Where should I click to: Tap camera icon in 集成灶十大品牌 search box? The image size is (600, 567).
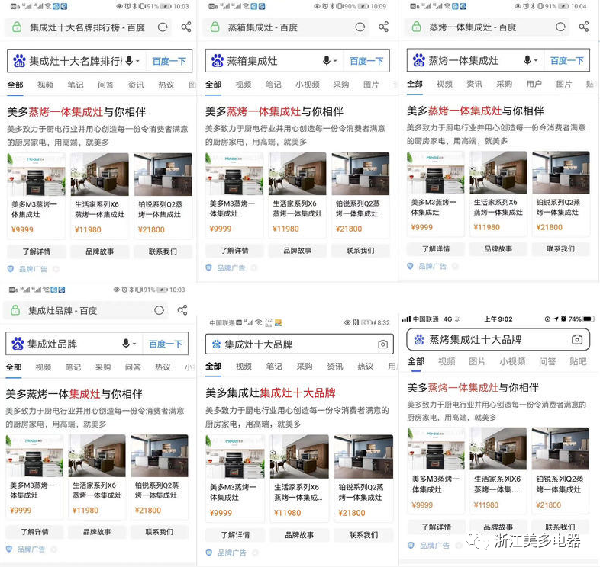(383, 344)
